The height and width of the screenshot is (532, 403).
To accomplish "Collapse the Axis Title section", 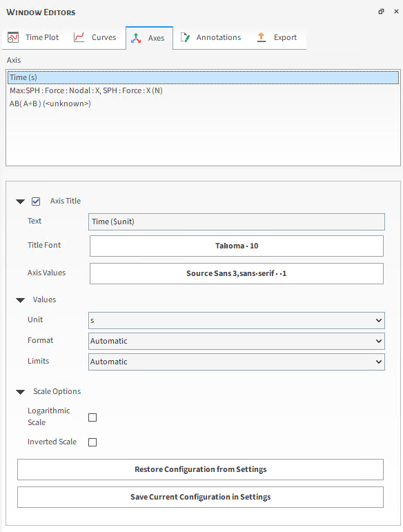I will [20, 201].
